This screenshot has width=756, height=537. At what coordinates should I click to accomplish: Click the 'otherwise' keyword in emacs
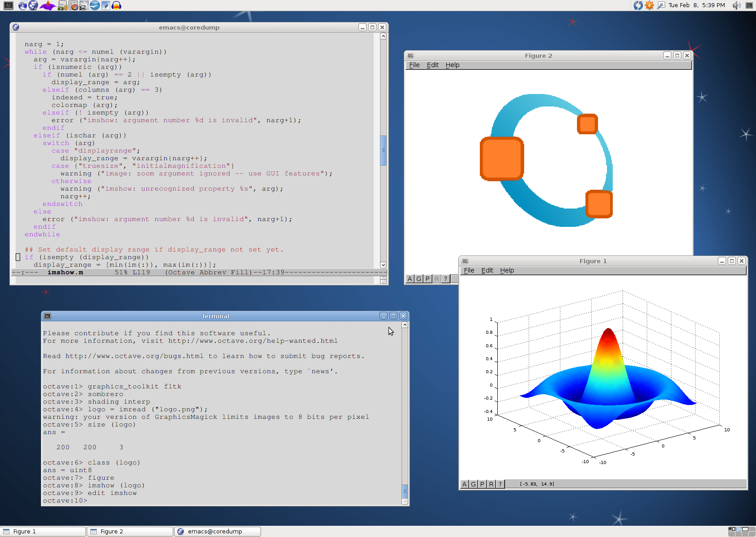[x=71, y=181]
